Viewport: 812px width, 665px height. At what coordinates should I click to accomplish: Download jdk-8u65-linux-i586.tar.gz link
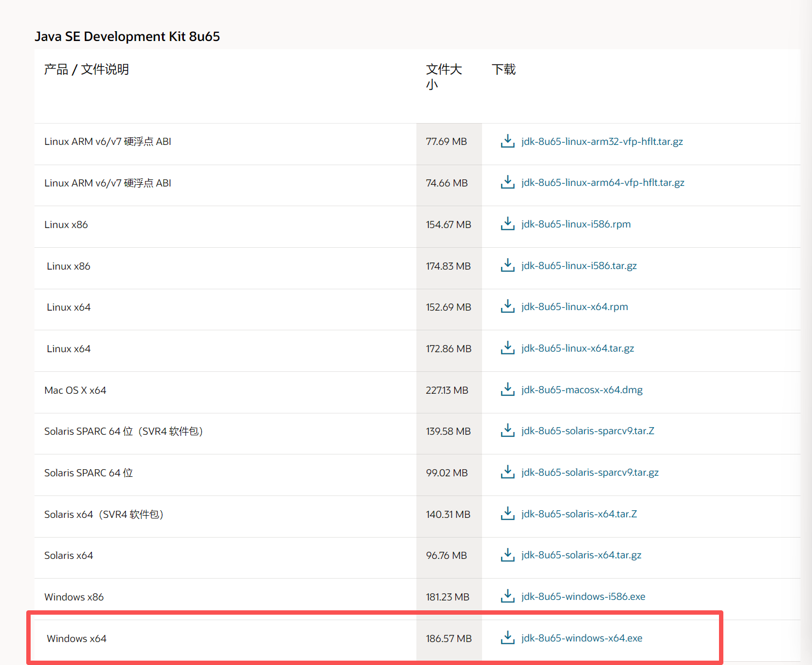(579, 265)
